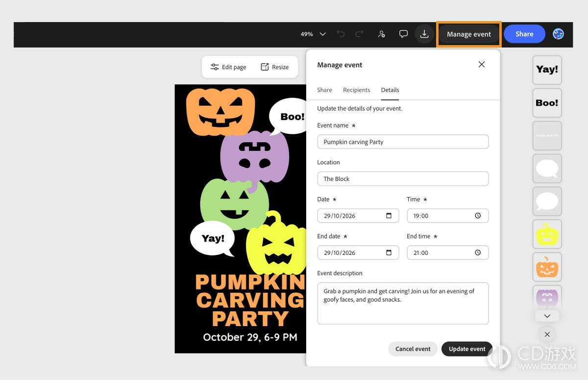The width and height of the screenshot is (588, 380).
Task: Click the Yay! speech bubble on canvas
Action: [213, 239]
